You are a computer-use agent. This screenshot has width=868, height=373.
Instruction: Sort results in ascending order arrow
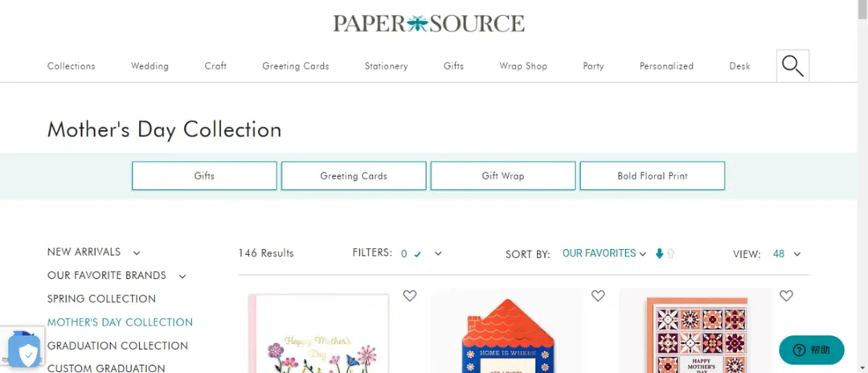tap(671, 253)
